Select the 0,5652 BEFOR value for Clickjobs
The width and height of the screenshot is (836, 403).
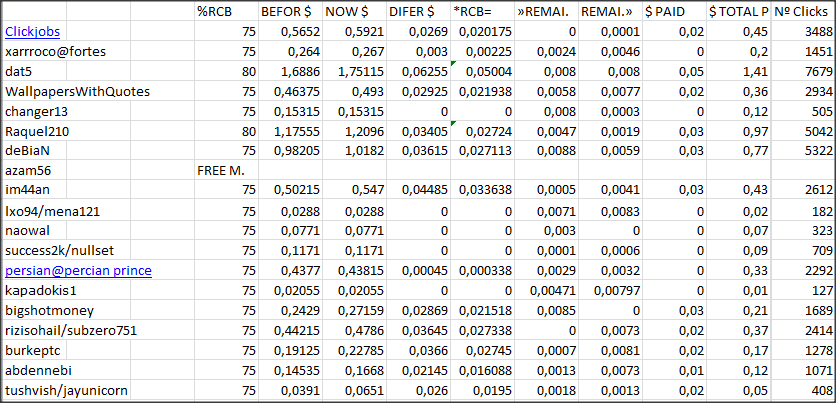(x=290, y=32)
